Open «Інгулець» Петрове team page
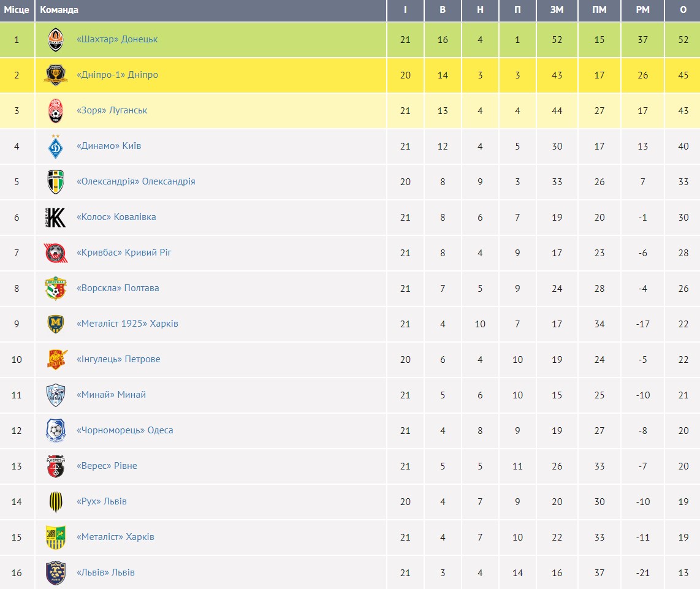 click(118, 359)
